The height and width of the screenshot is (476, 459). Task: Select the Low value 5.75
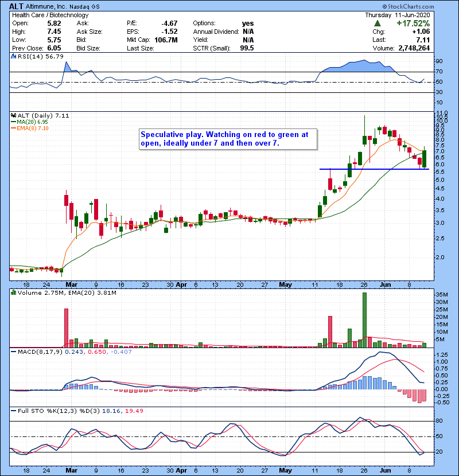[x=54, y=40]
